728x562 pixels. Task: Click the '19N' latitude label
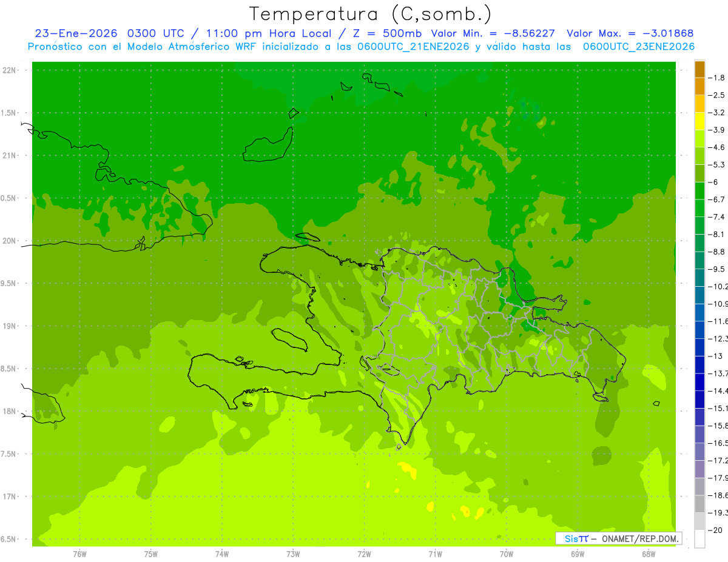[10, 326]
